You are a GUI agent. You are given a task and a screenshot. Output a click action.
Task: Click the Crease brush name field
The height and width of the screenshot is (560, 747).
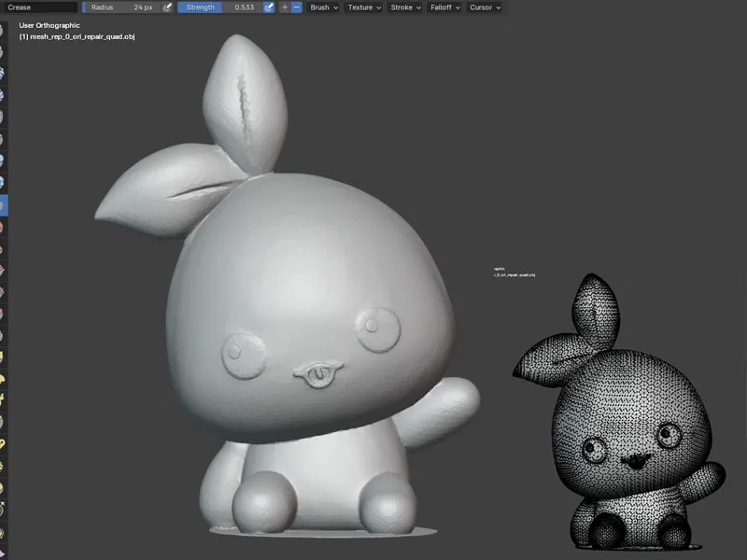pyautogui.click(x=39, y=7)
